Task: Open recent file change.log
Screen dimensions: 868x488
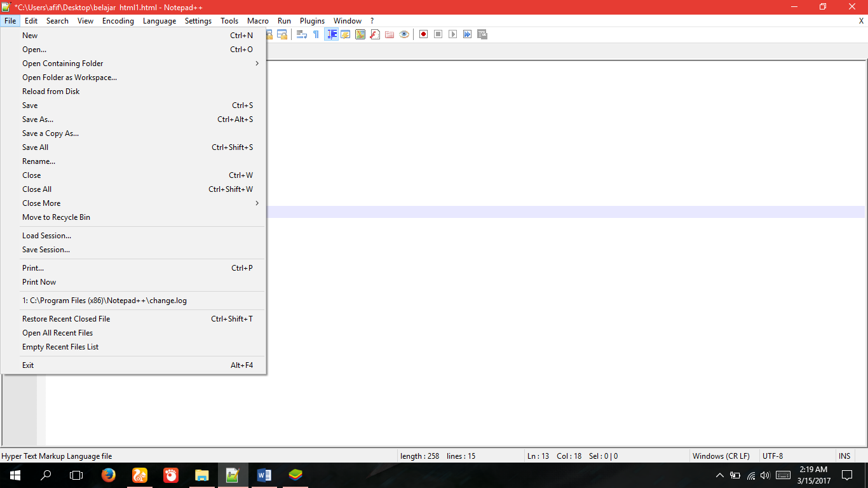Action: [x=133, y=301]
